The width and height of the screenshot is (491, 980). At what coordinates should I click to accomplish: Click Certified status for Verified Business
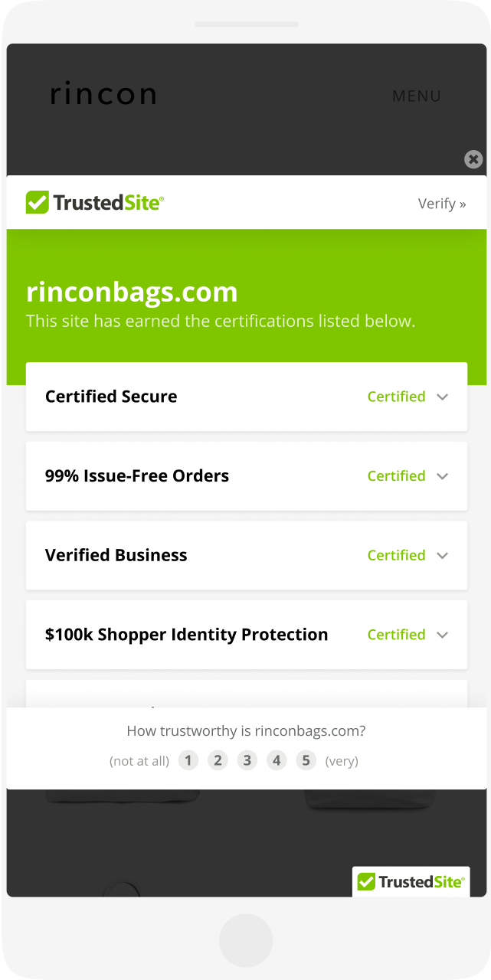(396, 555)
